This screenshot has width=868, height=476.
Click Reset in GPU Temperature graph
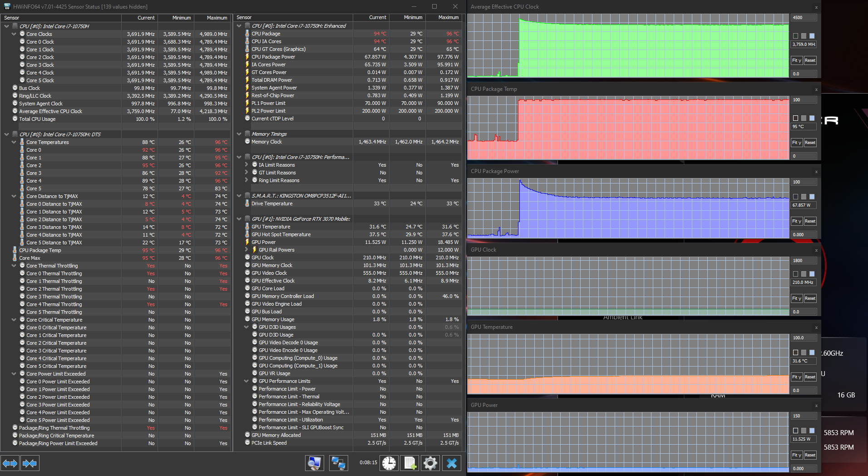(810, 377)
